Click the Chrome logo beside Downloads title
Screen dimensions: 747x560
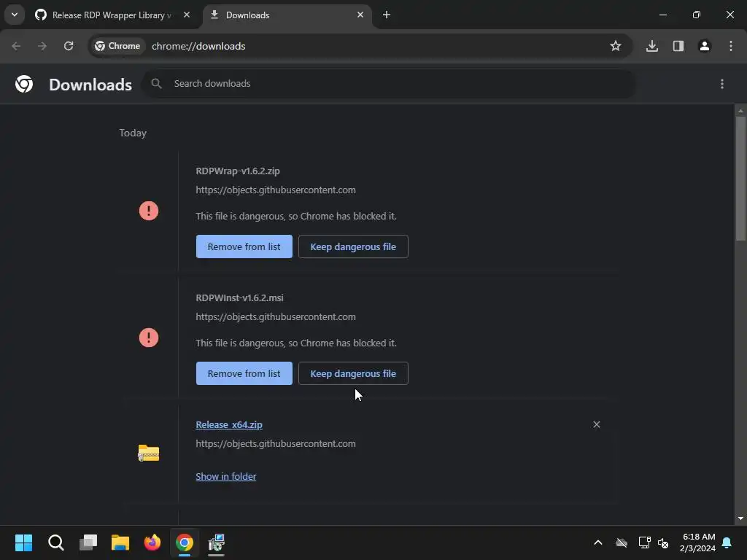pos(24,85)
